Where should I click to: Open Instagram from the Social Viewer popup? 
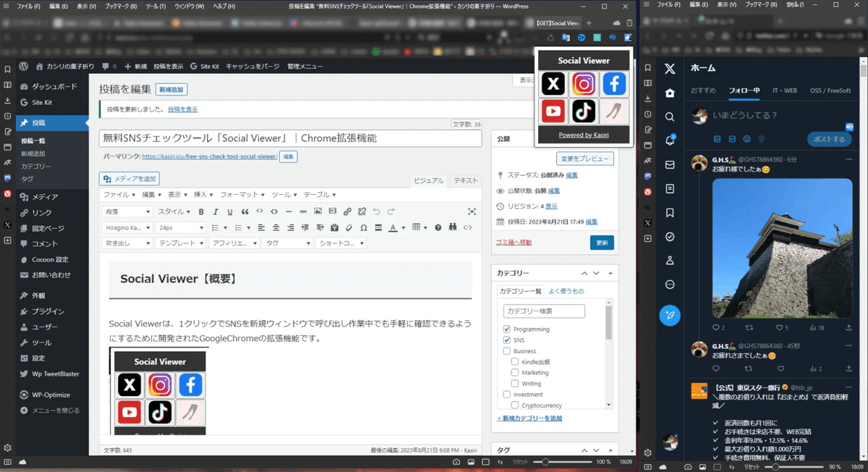(584, 84)
